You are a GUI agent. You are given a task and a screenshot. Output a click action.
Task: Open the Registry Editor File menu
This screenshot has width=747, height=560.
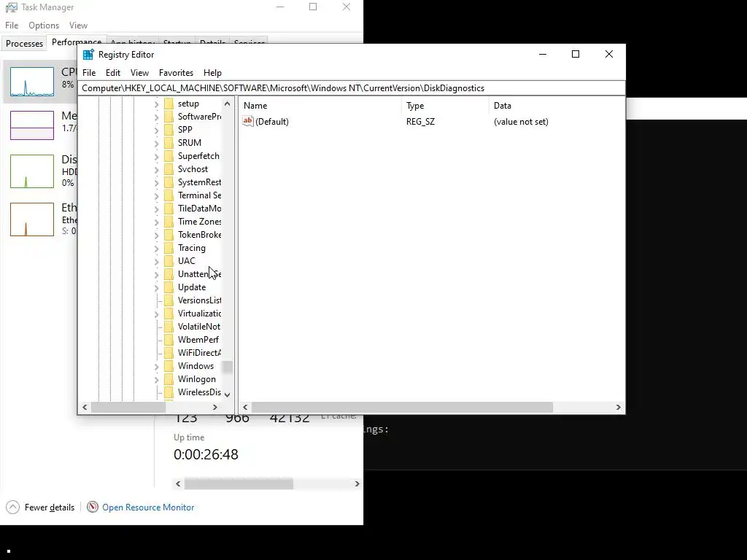89,73
